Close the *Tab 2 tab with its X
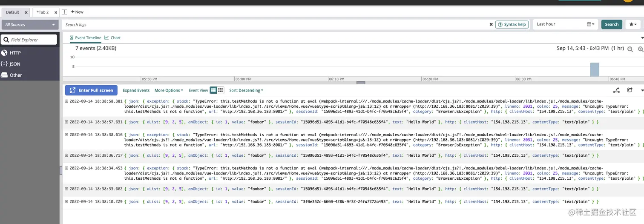This screenshot has height=224, width=644. pyautogui.click(x=55, y=12)
